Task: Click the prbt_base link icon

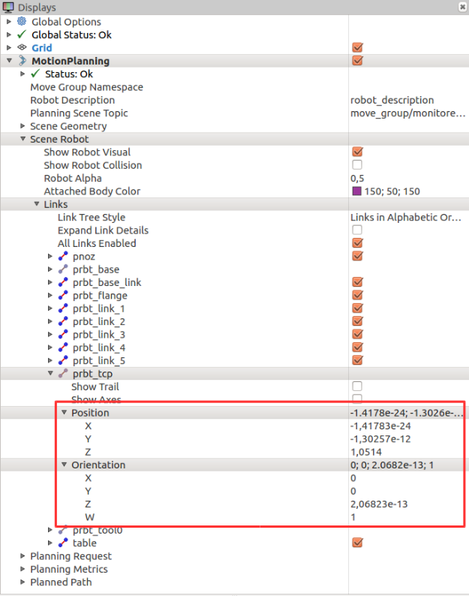Action: [x=63, y=269]
